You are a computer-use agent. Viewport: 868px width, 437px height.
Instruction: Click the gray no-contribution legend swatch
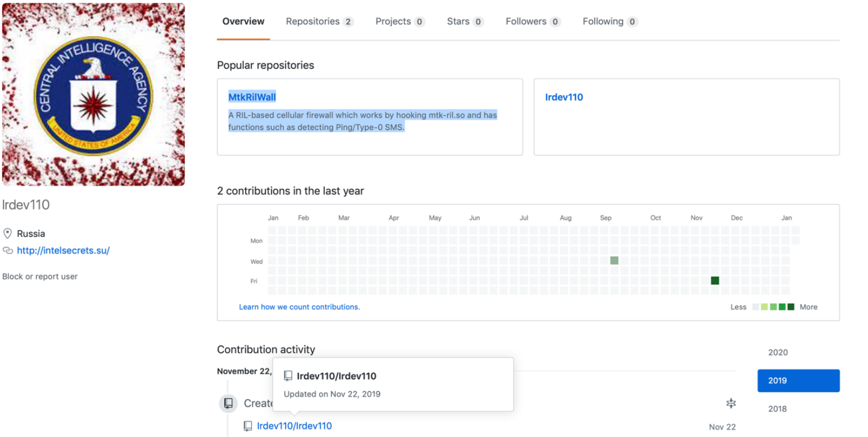coord(756,307)
